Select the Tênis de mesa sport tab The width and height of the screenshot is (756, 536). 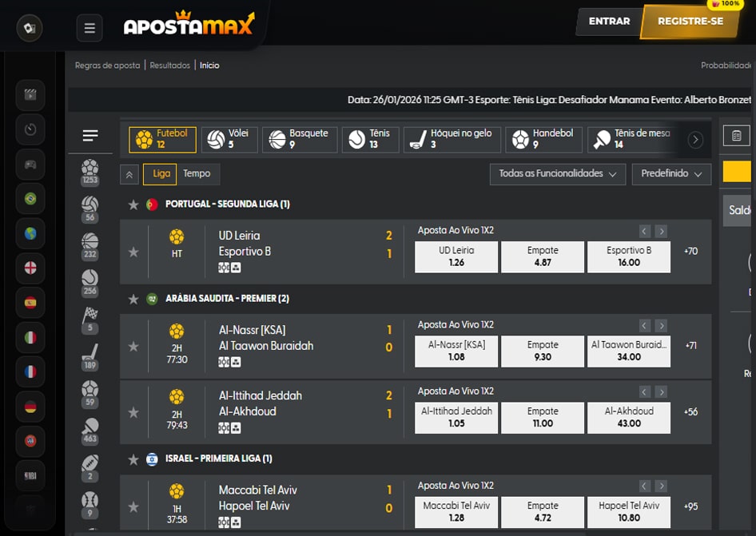coord(631,139)
